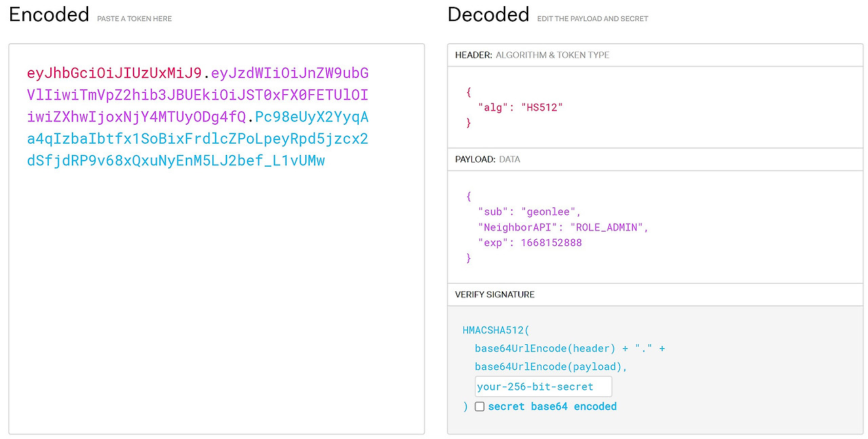The height and width of the screenshot is (439, 868).
Task: Click the "NeighborAPI": "ROLE_ADMIN" payload line
Action: pos(563,227)
